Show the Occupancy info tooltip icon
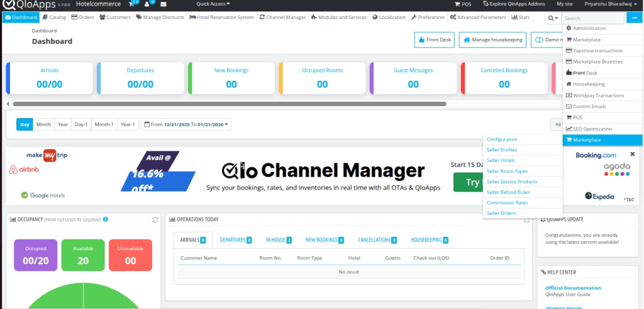Screen dimensions: 644x309 click(x=106, y=219)
